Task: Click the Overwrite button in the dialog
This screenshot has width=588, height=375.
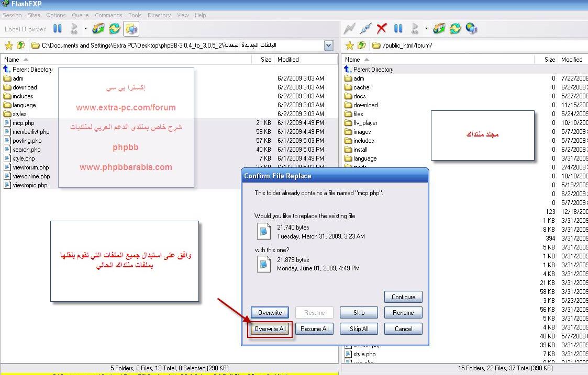Action: [270, 312]
